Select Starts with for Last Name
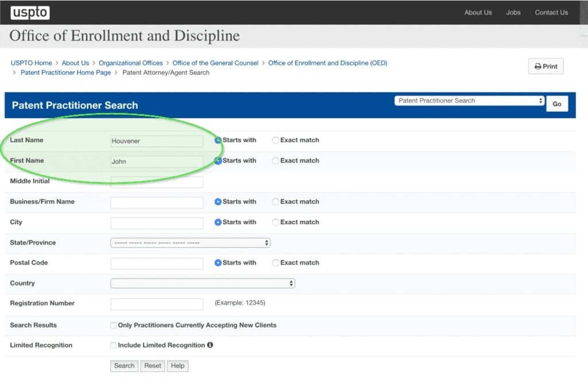The image size is (588, 390). (218, 140)
